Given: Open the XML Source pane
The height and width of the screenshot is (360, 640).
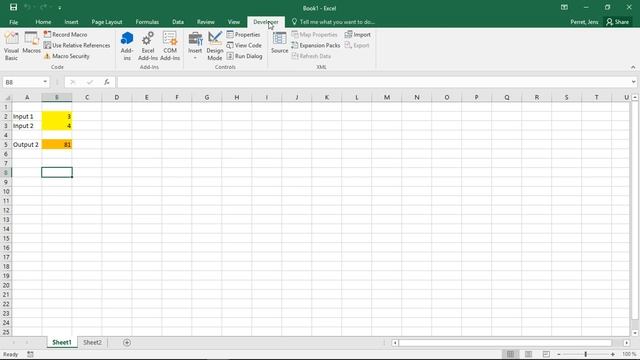Looking at the screenshot, I should point(280,43).
